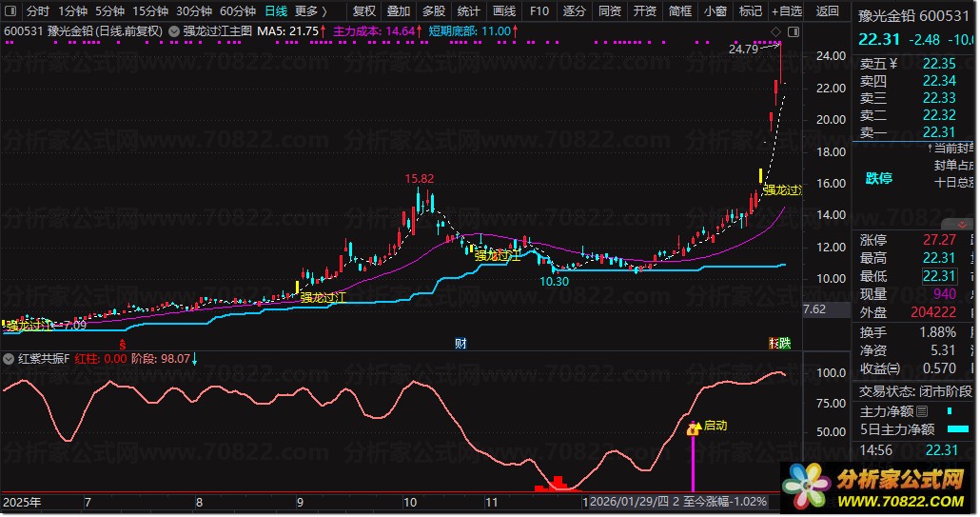
Task: Activate the 画线 drawing tool
Action: click(503, 10)
